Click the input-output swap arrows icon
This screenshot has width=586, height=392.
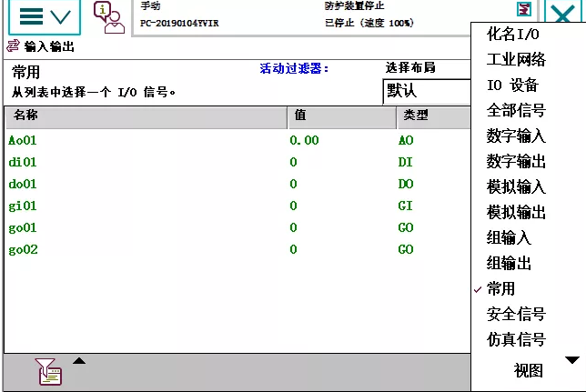(13, 46)
